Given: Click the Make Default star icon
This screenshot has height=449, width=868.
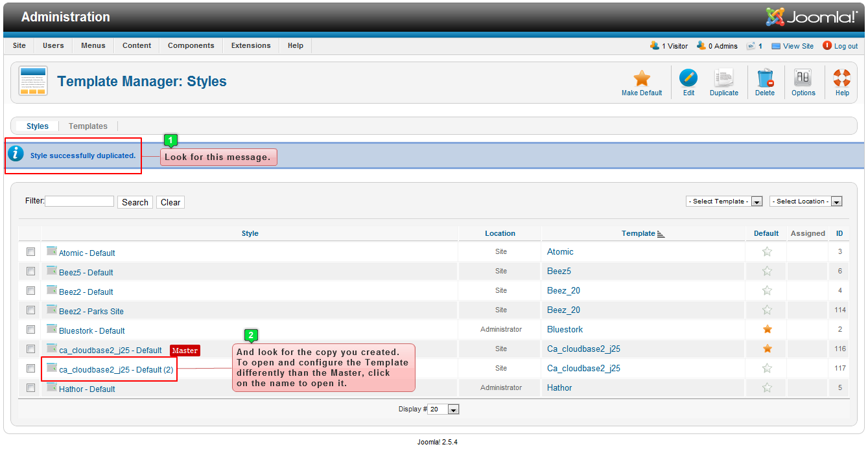Looking at the screenshot, I should coord(642,78).
